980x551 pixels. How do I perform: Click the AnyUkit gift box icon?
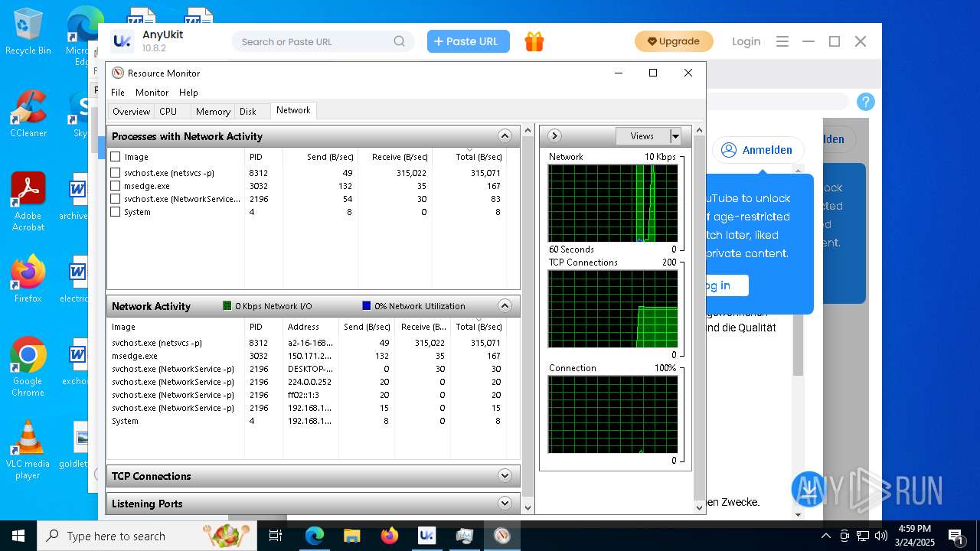[534, 41]
